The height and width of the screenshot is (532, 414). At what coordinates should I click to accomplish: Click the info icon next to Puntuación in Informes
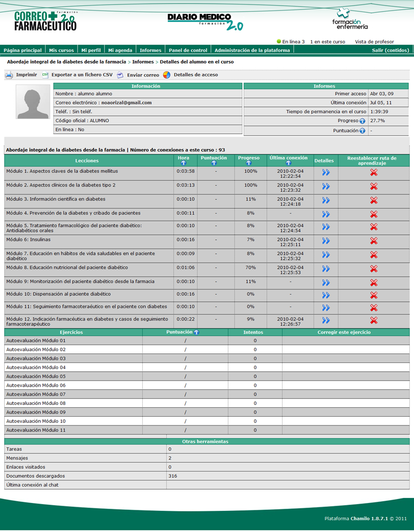362,131
